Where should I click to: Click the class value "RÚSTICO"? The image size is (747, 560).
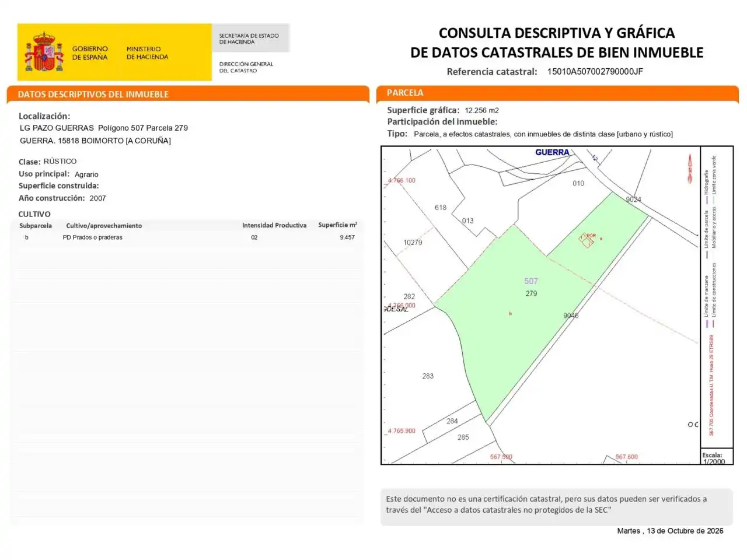[x=60, y=161]
